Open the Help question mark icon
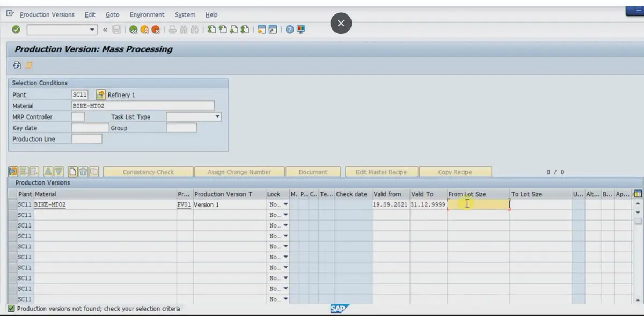 point(289,29)
